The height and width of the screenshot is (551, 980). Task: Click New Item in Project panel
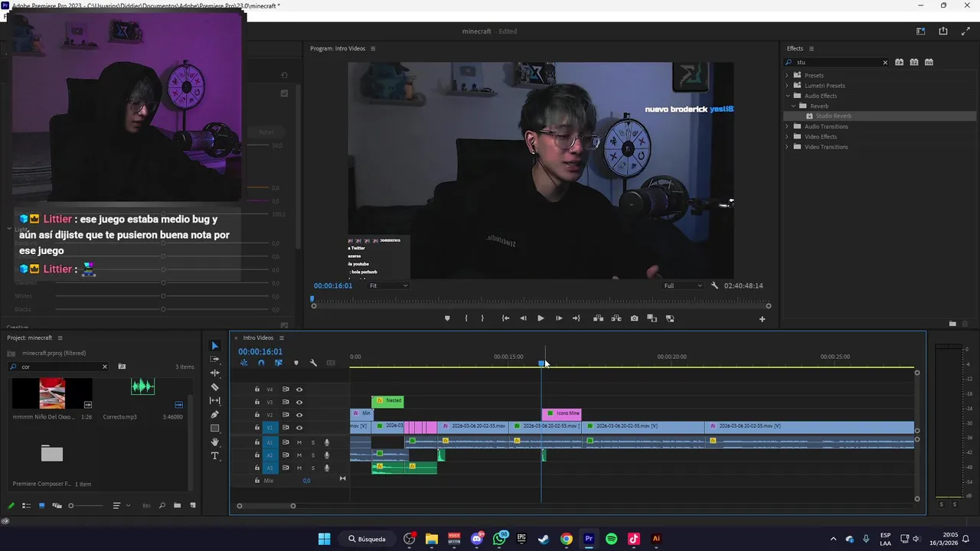tap(192, 506)
